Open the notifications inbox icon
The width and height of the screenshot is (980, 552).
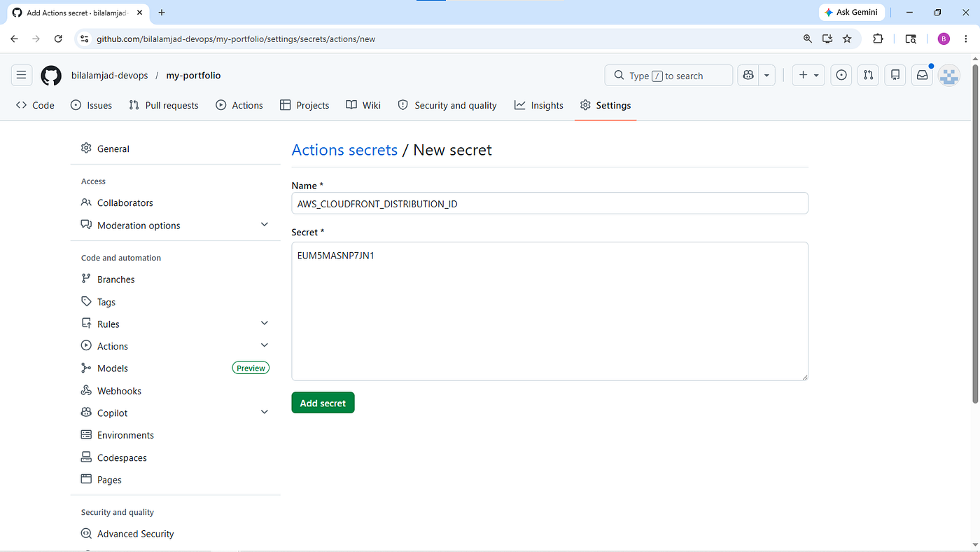tap(922, 76)
